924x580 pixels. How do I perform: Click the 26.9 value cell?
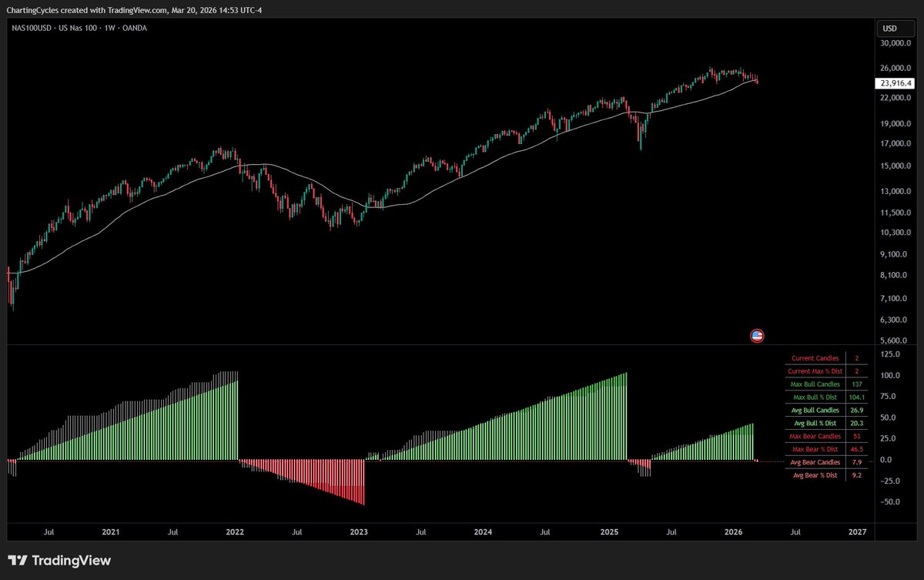click(x=856, y=411)
